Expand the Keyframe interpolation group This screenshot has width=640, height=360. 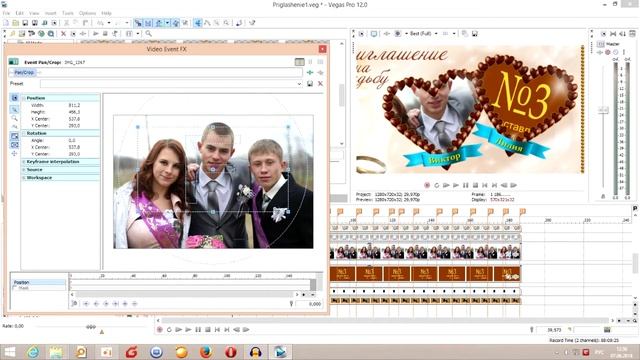(24, 162)
